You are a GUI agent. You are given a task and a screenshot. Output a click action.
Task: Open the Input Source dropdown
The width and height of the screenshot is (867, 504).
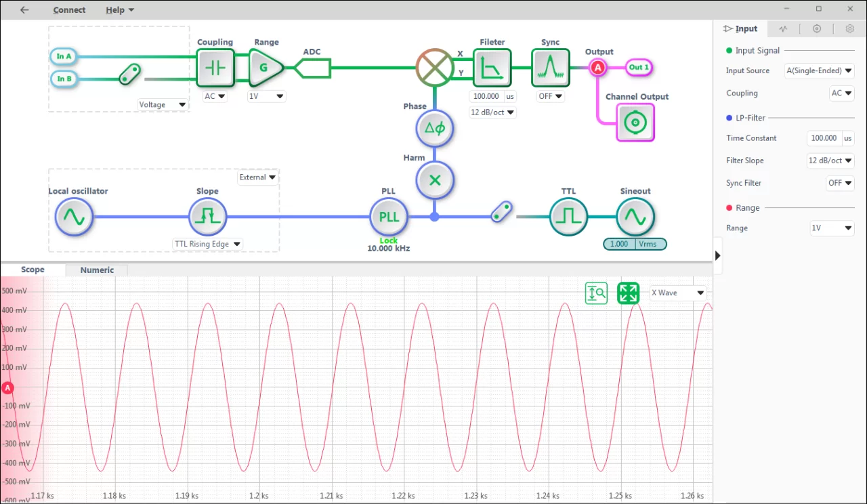(x=819, y=70)
